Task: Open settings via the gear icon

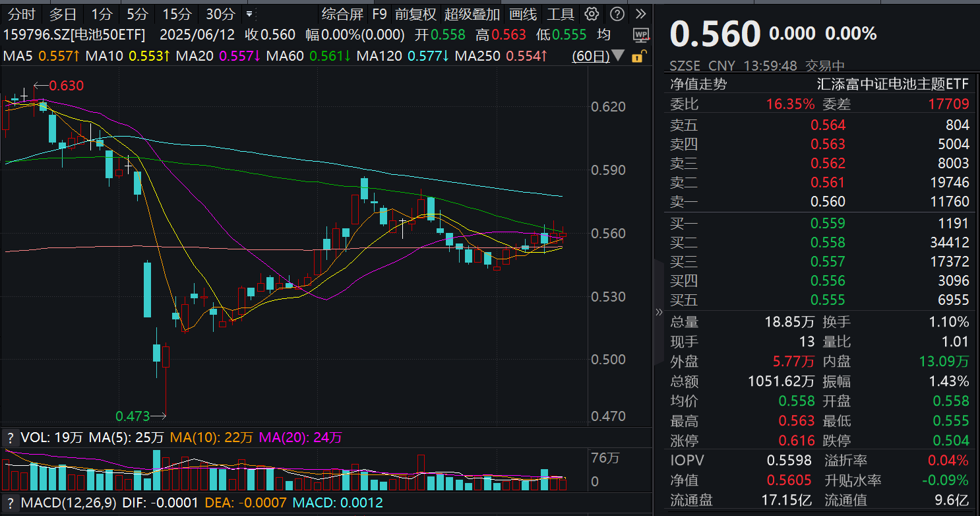Action: pos(591,14)
